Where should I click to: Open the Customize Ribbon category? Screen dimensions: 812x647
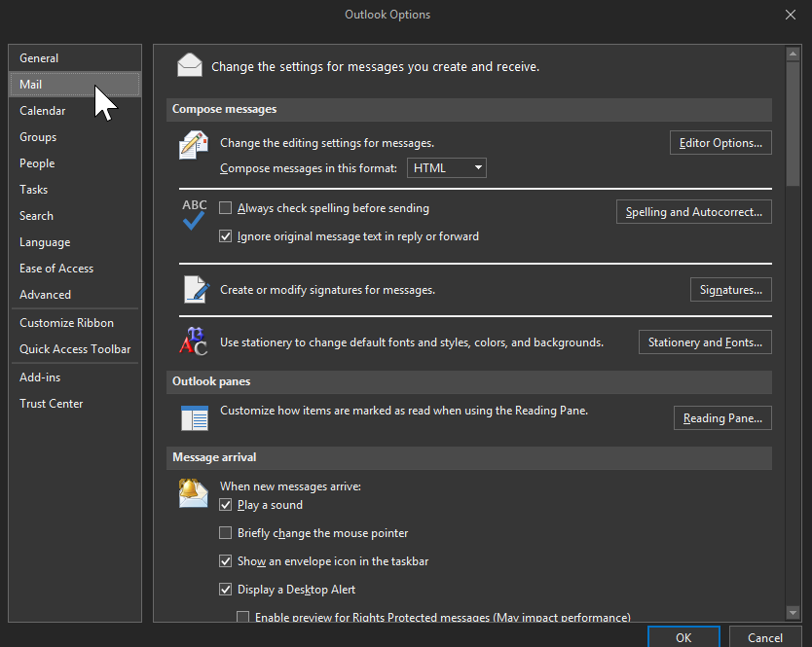pos(75,323)
